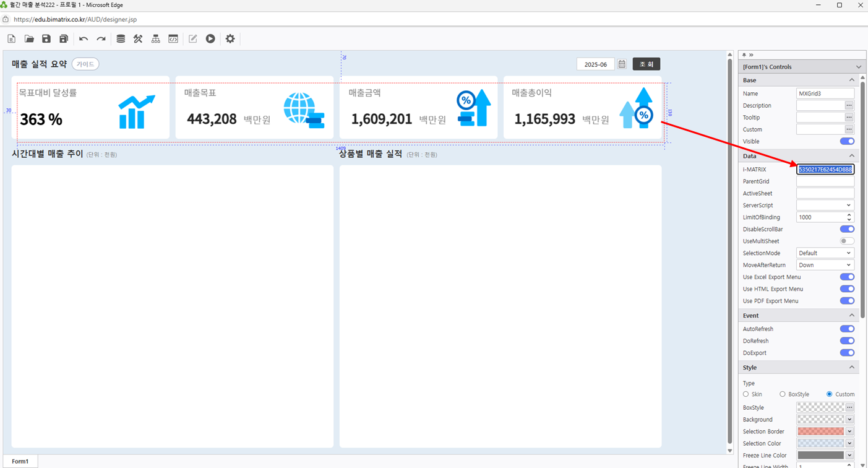The width and height of the screenshot is (868, 468).
Task: Enable the UseMultiSheet toggle
Action: pos(846,241)
